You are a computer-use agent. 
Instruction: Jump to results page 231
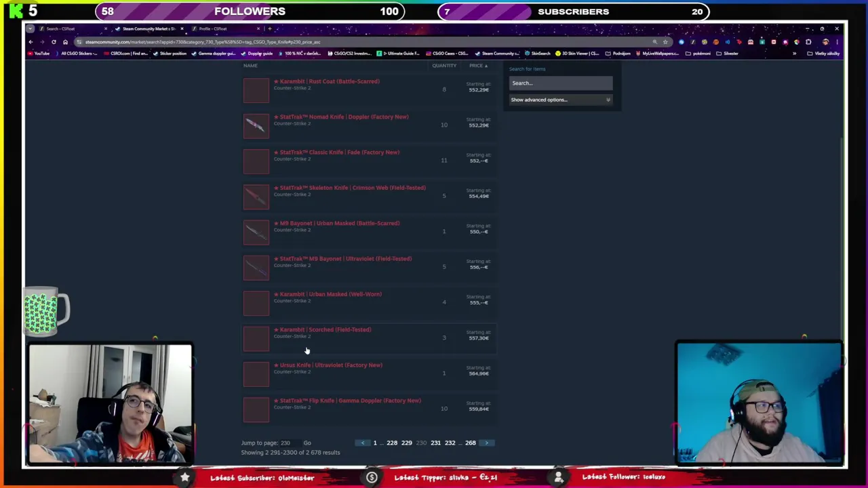[x=435, y=443]
